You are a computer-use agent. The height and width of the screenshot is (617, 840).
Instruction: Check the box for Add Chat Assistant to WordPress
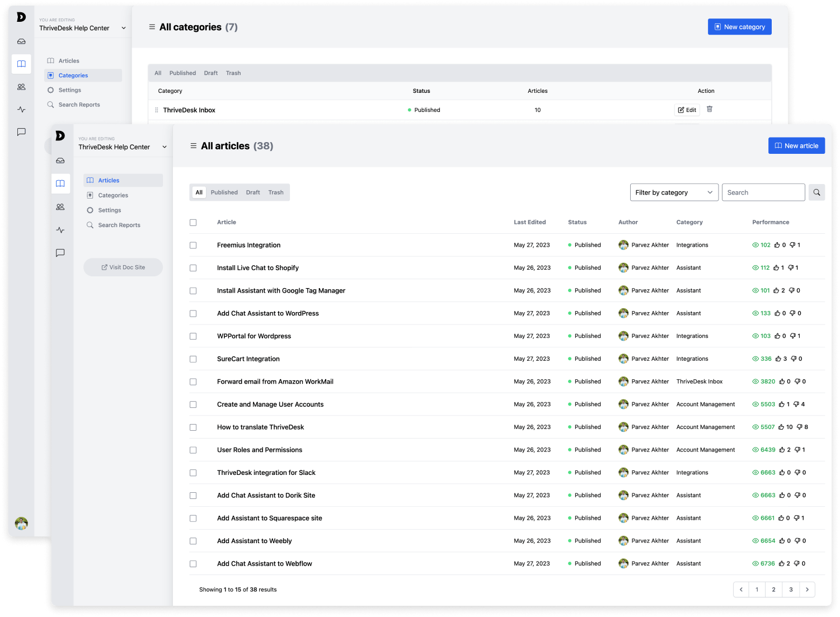pyautogui.click(x=193, y=314)
